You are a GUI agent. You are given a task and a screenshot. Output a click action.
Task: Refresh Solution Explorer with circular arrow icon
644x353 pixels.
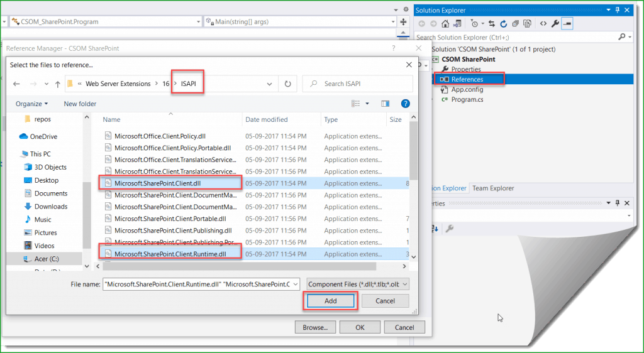(504, 24)
